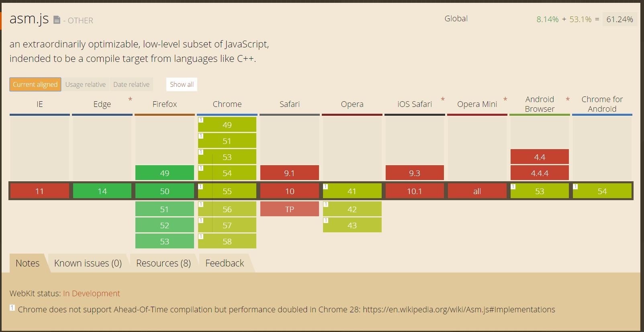Select the Current aligned view mode
644x332 pixels.
pos(35,84)
